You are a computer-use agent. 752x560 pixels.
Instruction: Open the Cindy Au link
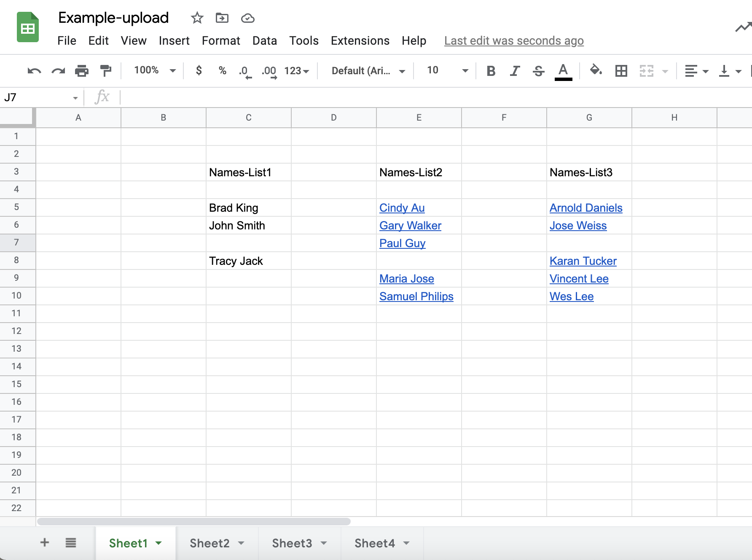(x=402, y=208)
